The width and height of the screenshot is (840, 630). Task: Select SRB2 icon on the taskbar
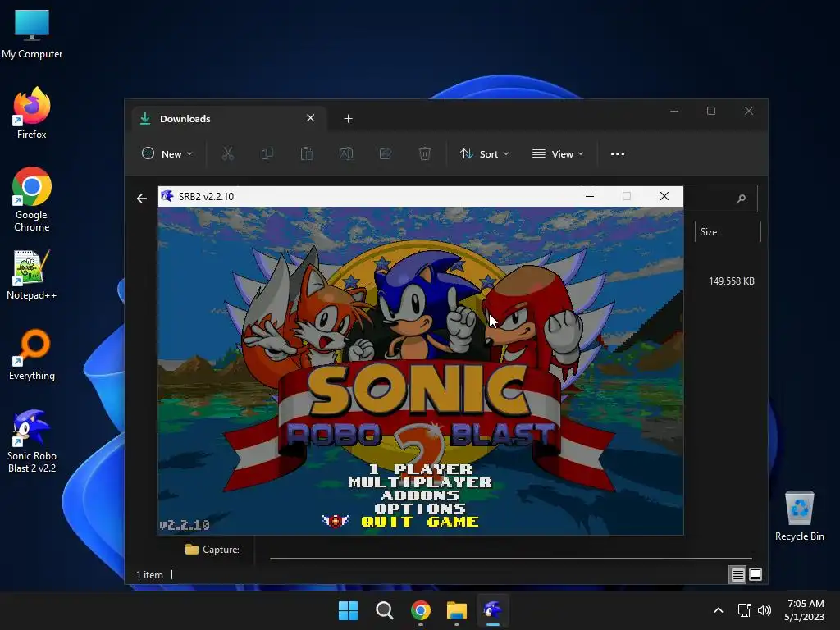point(493,610)
